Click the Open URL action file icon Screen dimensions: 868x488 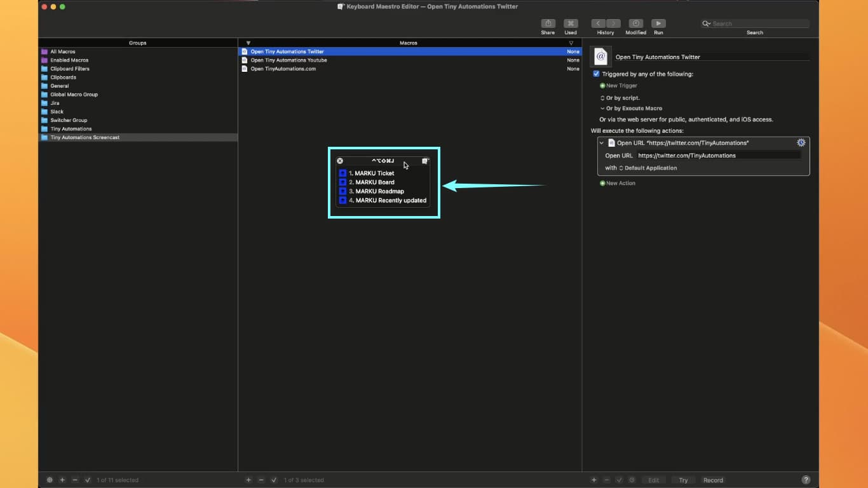coord(611,143)
